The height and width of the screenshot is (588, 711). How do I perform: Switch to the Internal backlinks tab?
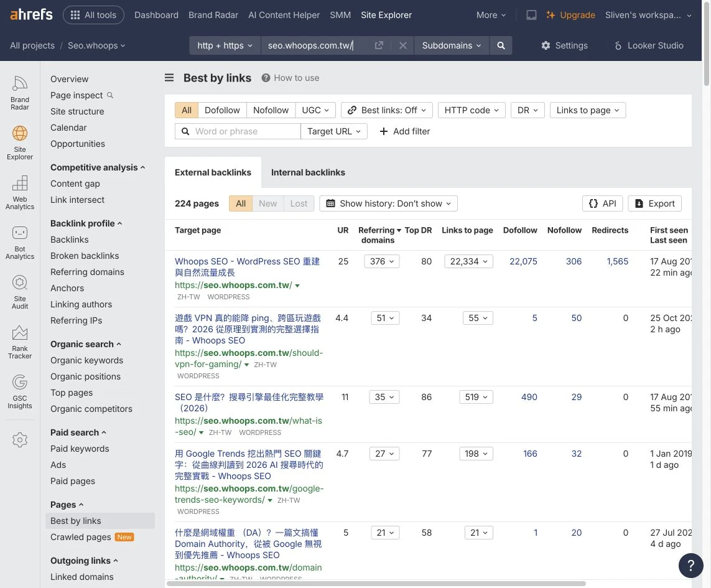coord(308,172)
